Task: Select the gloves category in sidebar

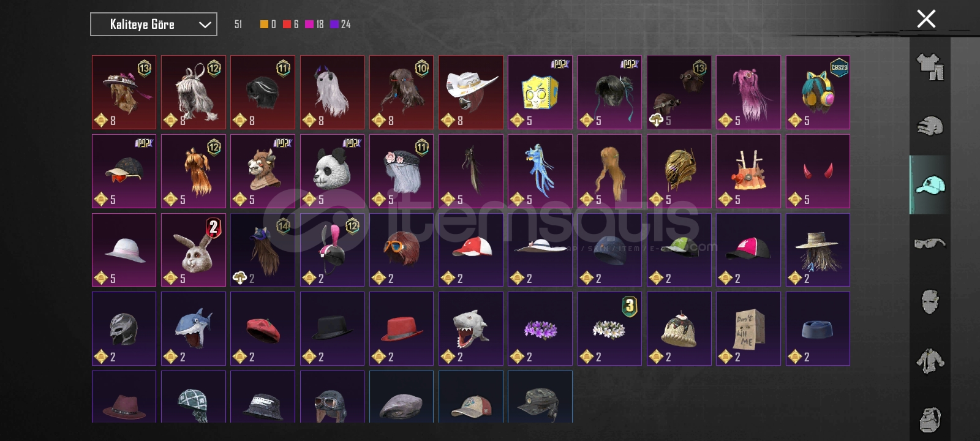Action: click(930, 126)
